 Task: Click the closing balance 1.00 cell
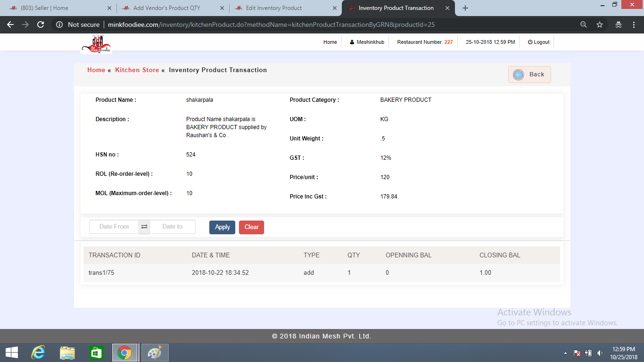(486, 272)
